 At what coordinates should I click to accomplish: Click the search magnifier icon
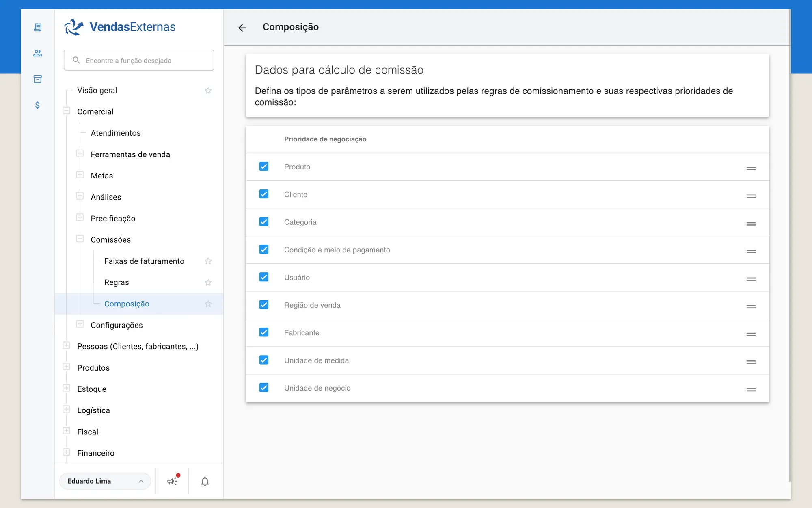point(76,60)
